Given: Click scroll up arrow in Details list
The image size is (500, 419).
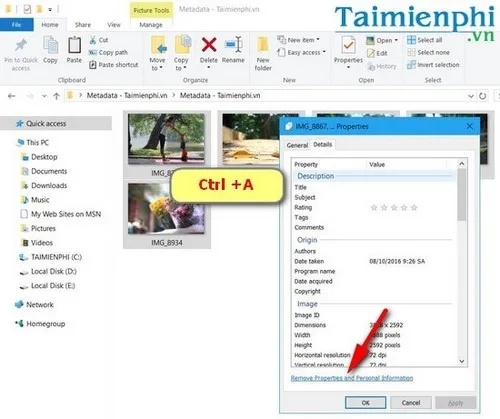Looking at the screenshot, I should pos(462,164).
